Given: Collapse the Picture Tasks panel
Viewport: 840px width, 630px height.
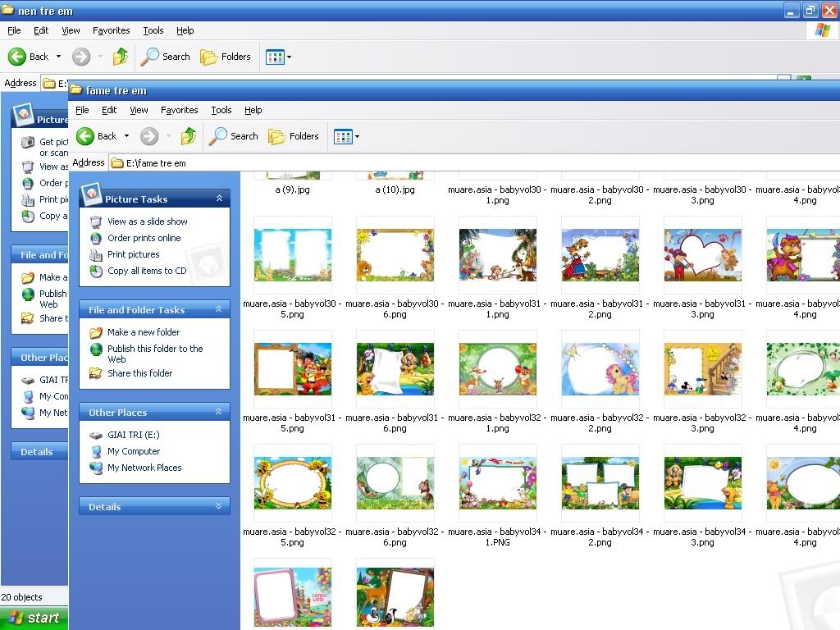Looking at the screenshot, I should [x=219, y=199].
